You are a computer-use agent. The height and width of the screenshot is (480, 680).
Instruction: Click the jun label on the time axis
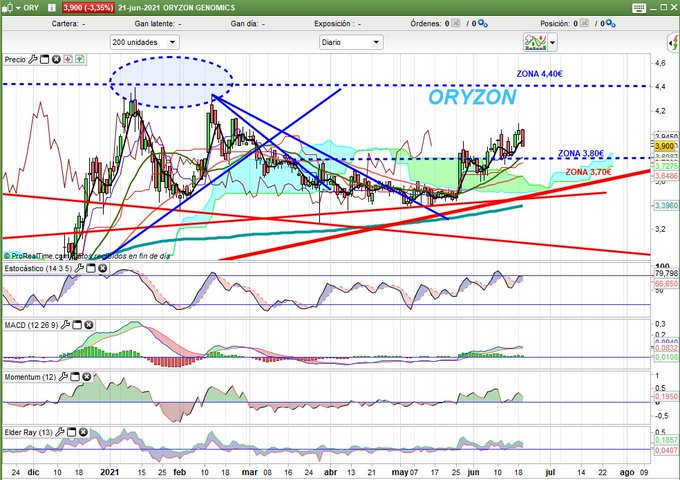[x=473, y=472]
